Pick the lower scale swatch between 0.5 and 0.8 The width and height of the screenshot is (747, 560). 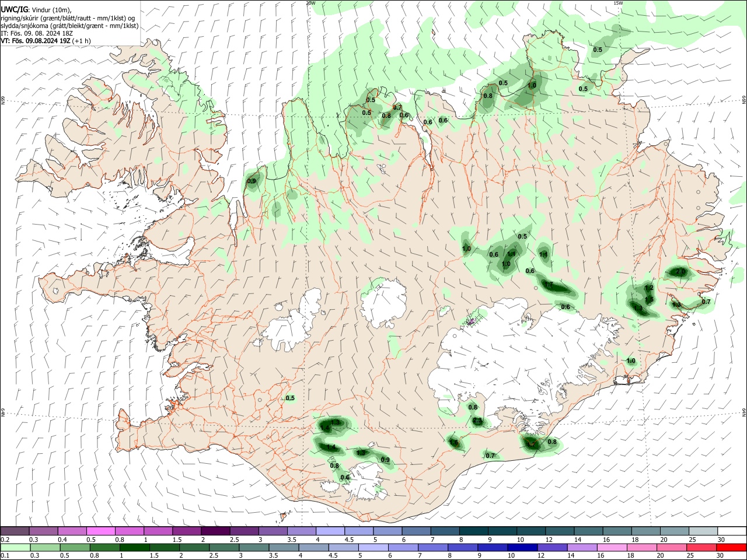75,548
